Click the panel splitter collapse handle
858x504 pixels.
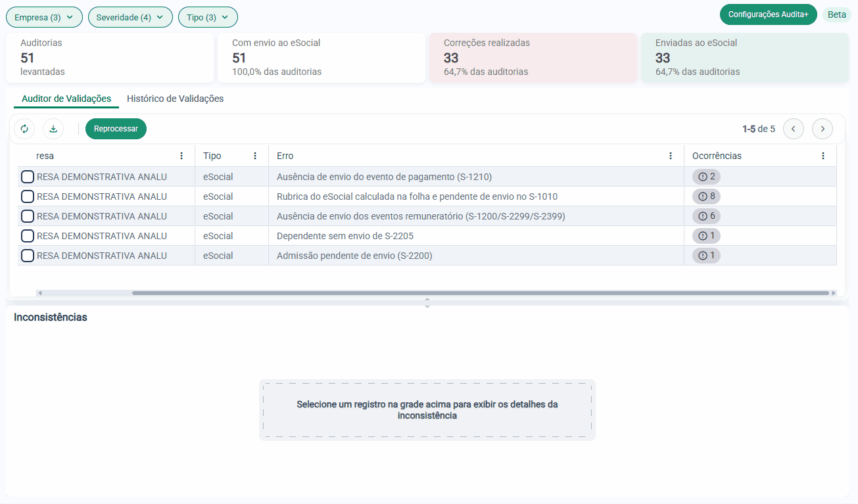[x=427, y=303]
